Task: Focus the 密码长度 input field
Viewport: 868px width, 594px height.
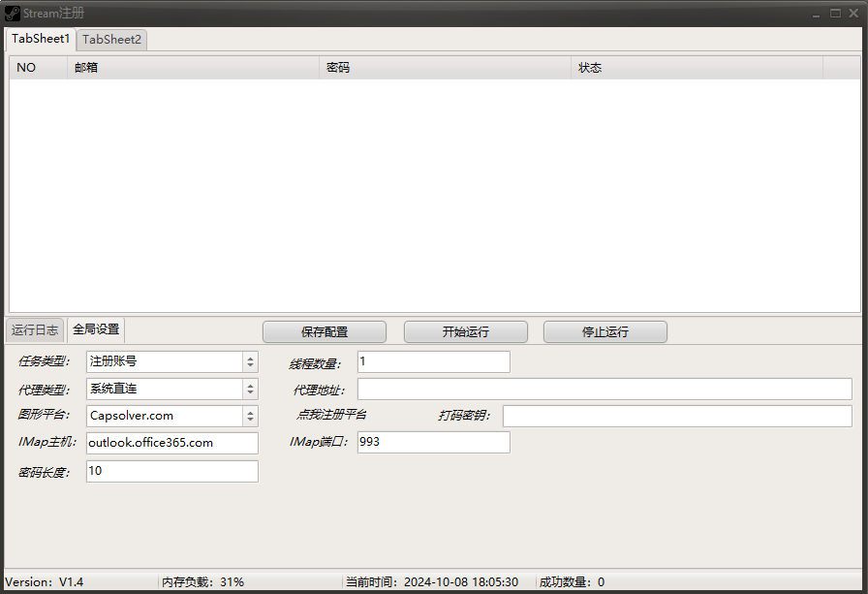Action: click(172, 471)
